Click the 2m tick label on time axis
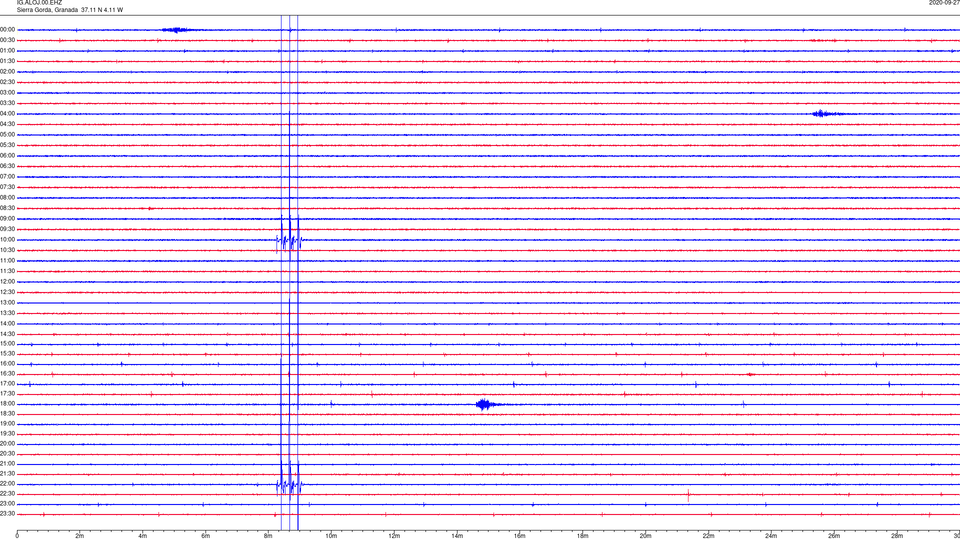Viewport: 960px width, 540px height. click(x=80, y=536)
